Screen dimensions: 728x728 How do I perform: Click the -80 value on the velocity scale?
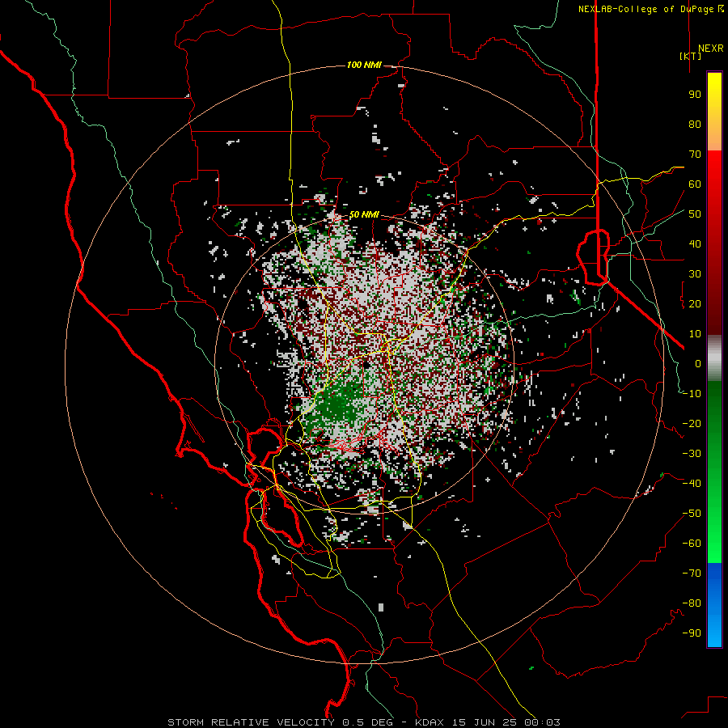click(x=692, y=603)
